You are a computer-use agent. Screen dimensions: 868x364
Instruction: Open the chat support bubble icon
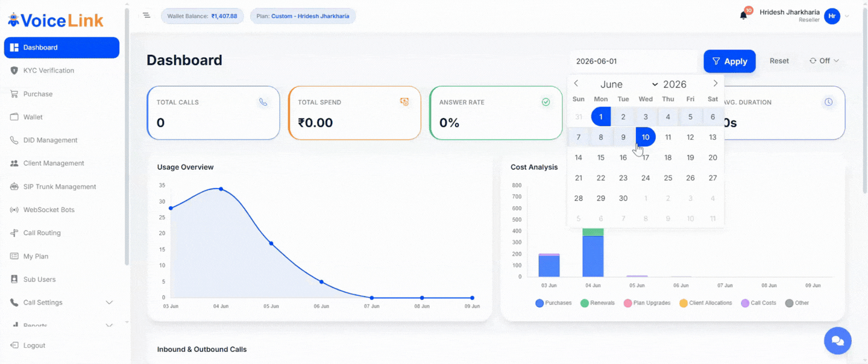[x=838, y=341]
